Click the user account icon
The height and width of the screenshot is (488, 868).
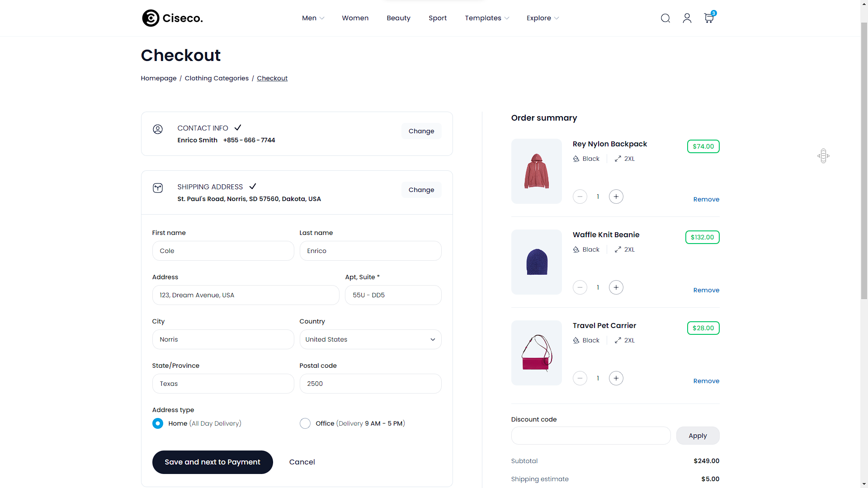tap(687, 18)
